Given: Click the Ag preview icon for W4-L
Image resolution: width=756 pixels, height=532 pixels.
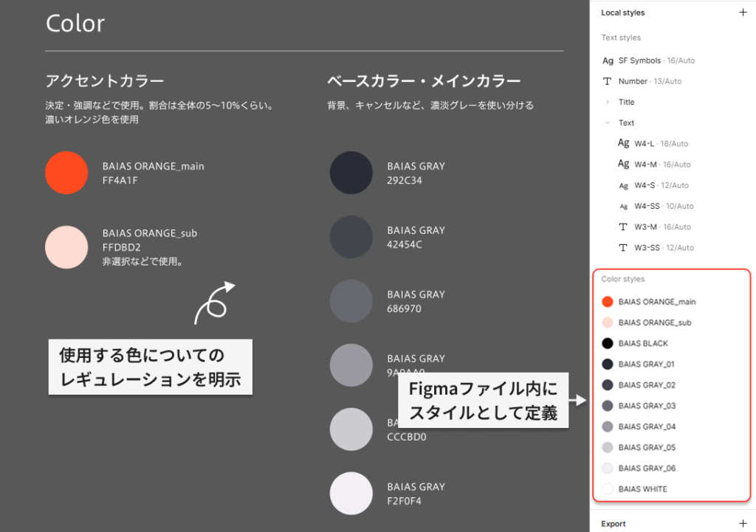Looking at the screenshot, I should point(623,143).
